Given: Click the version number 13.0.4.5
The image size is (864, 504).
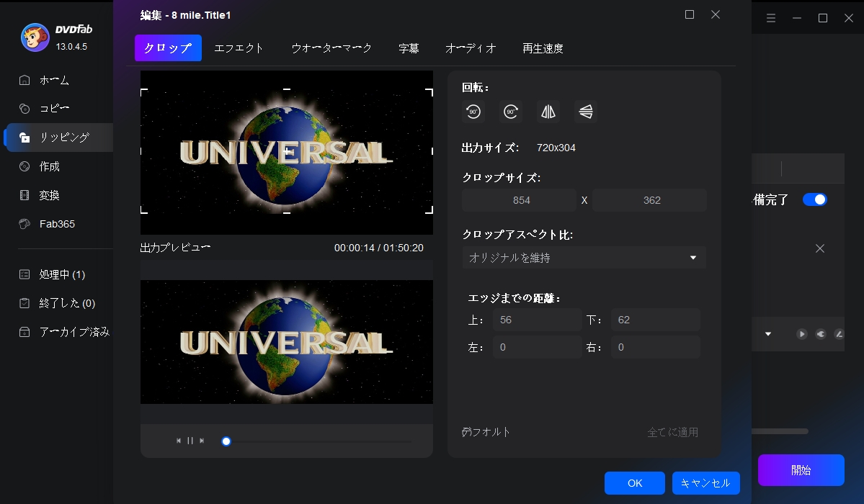Looking at the screenshot, I should coord(71,47).
